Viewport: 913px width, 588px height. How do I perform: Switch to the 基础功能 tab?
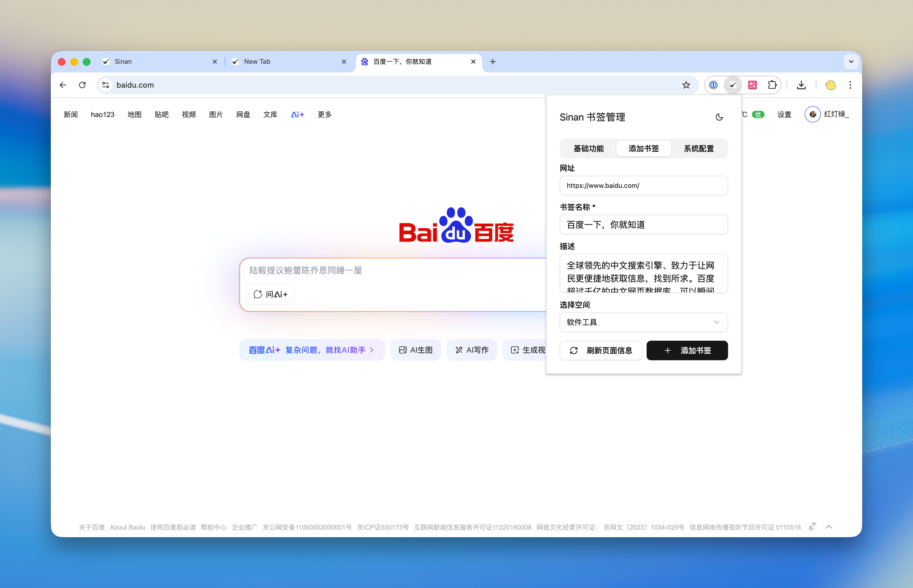(x=588, y=148)
